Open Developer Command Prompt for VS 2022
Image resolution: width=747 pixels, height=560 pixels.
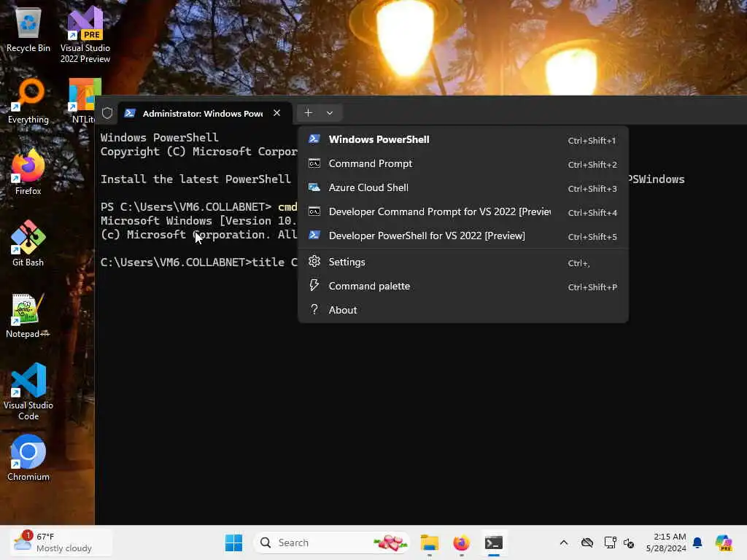click(x=463, y=212)
